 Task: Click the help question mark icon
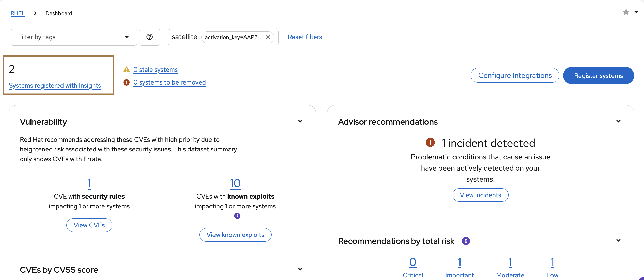150,37
